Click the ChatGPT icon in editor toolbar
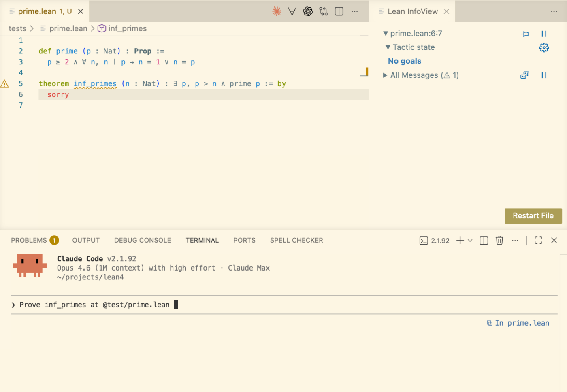Viewport: 567px width, 392px height. pyautogui.click(x=308, y=11)
